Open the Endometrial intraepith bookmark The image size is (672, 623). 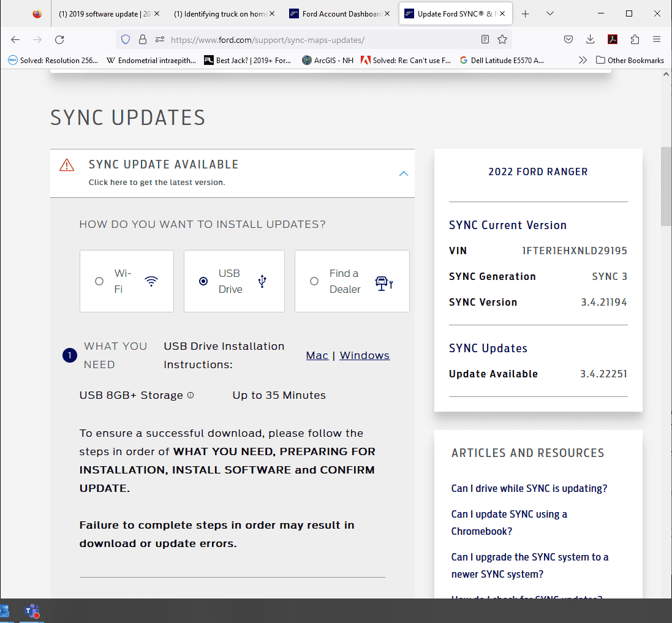coord(151,61)
